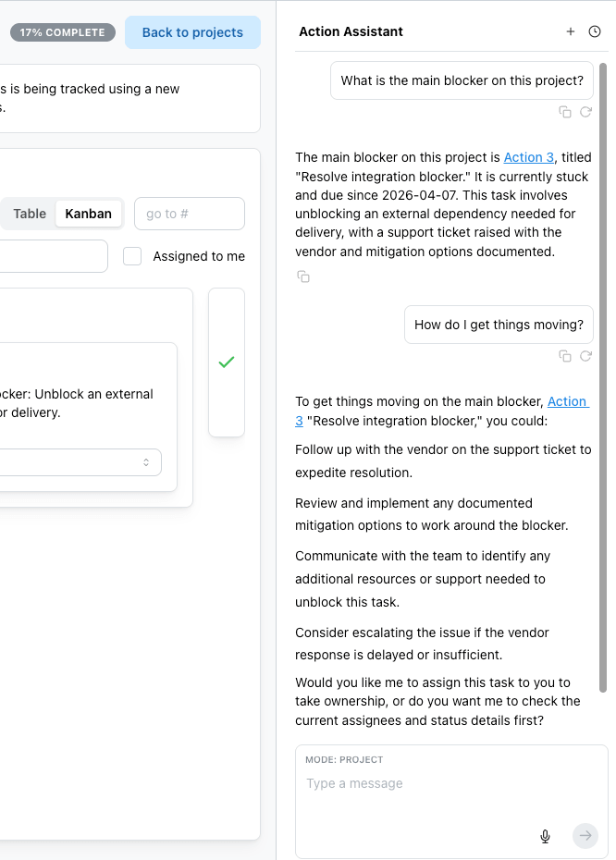The width and height of the screenshot is (616, 860).
Task: Copy the 'How do I get things moving?' message
Action: [565, 356]
